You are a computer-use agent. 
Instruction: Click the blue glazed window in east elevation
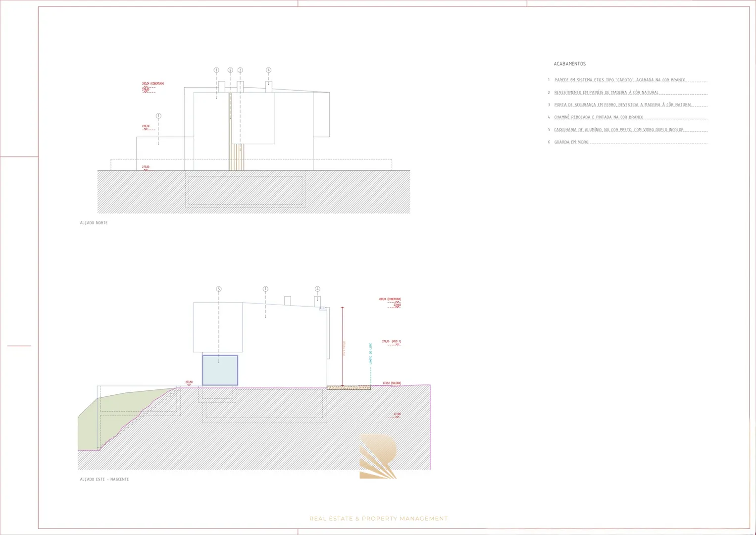pos(220,370)
